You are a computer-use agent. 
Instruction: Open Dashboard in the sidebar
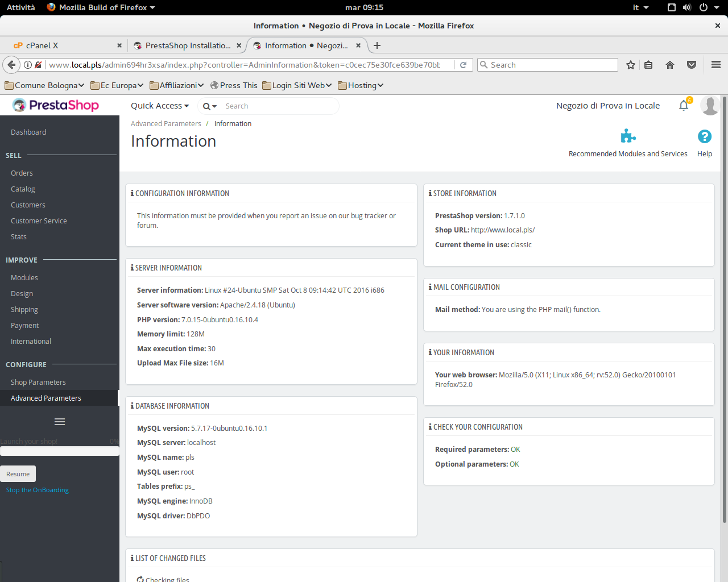click(28, 132)
